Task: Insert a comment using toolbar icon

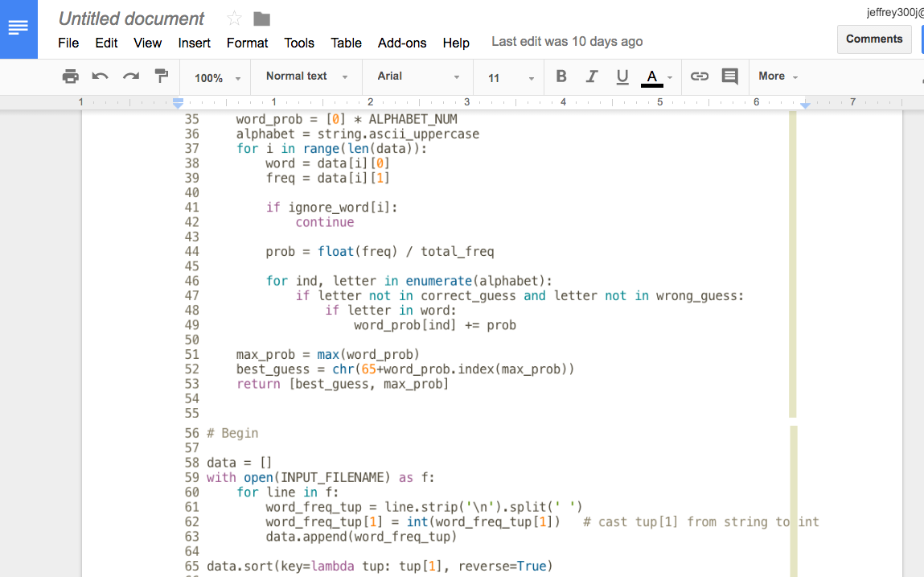Action: [x=730, y=76]
